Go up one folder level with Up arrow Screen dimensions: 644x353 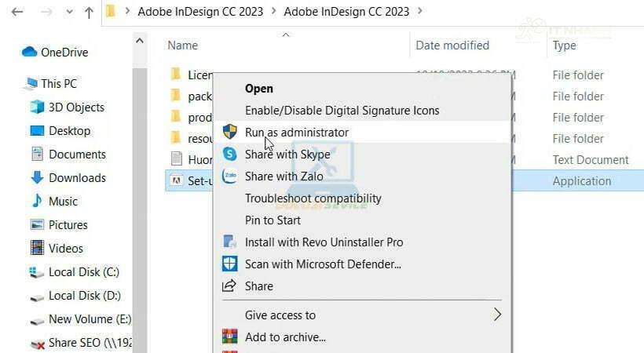click(89, 13)
